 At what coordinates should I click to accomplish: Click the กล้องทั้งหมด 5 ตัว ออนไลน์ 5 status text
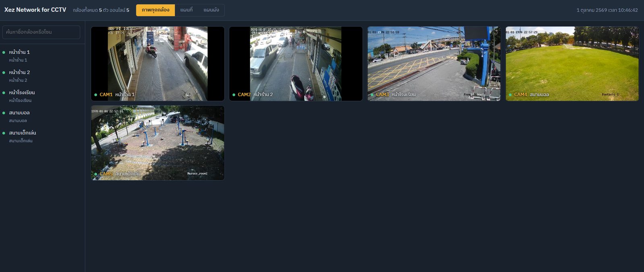pyautogui.click(x=101, y=10)
